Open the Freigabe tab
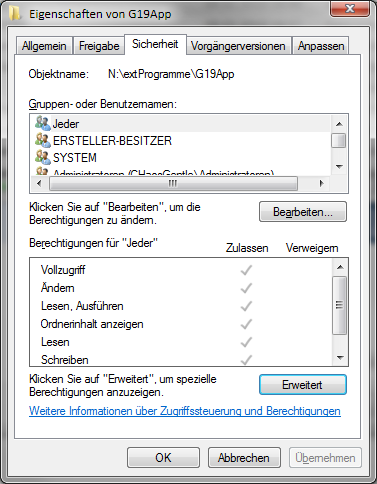This screenshot has height=484, width=377. (99, 46)
